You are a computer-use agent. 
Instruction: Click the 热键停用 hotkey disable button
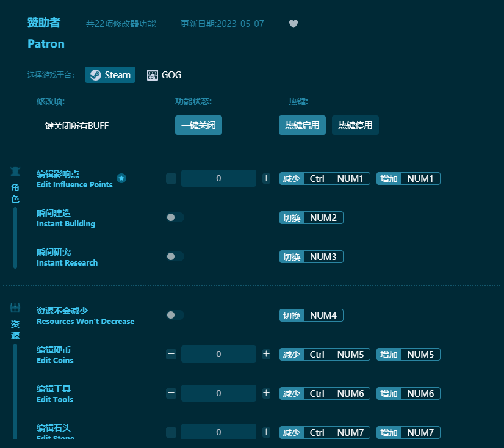coord(355,125)
